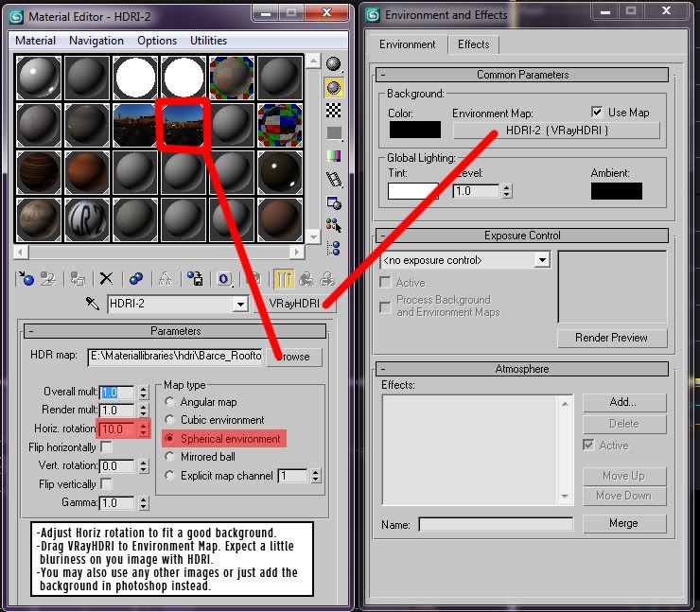Click the Add... atmosphere effect button
Viewport: 700px width, 612px height.
click(623, 402)
